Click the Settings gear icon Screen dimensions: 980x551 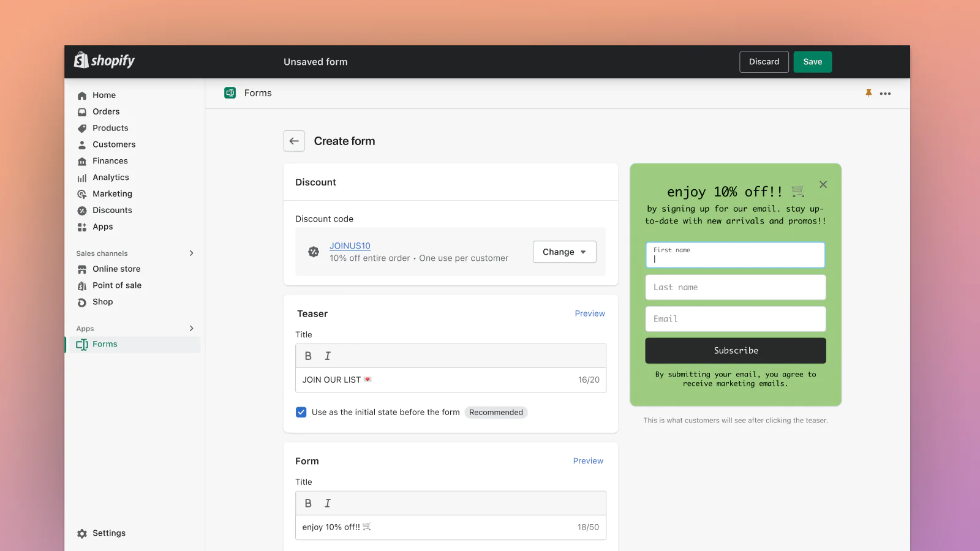82,534
